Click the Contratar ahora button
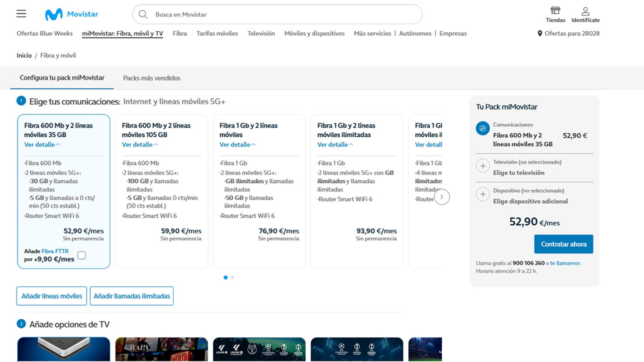 563,244
